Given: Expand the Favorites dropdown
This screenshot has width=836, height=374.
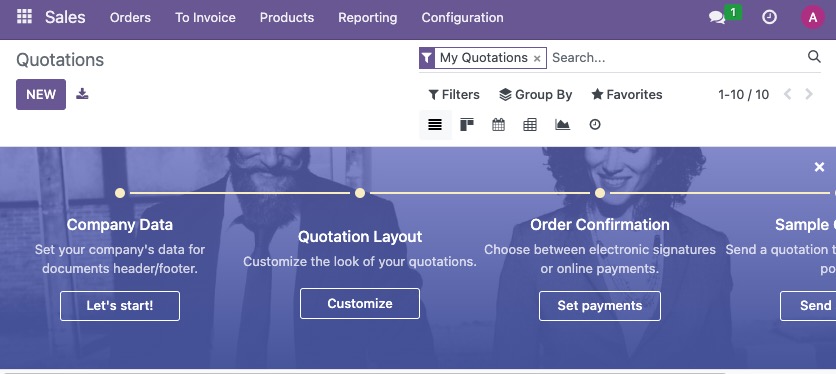Looking at the screenshot, I should coord(627,94).
